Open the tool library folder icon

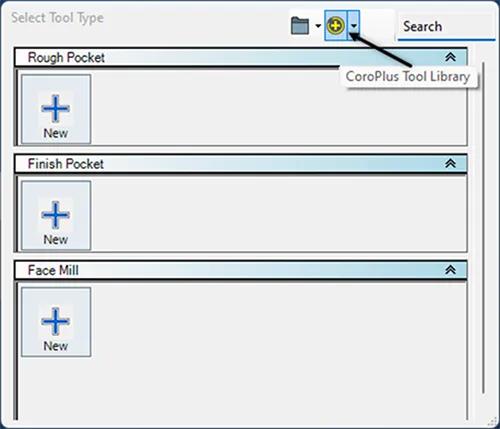point(300,26)
